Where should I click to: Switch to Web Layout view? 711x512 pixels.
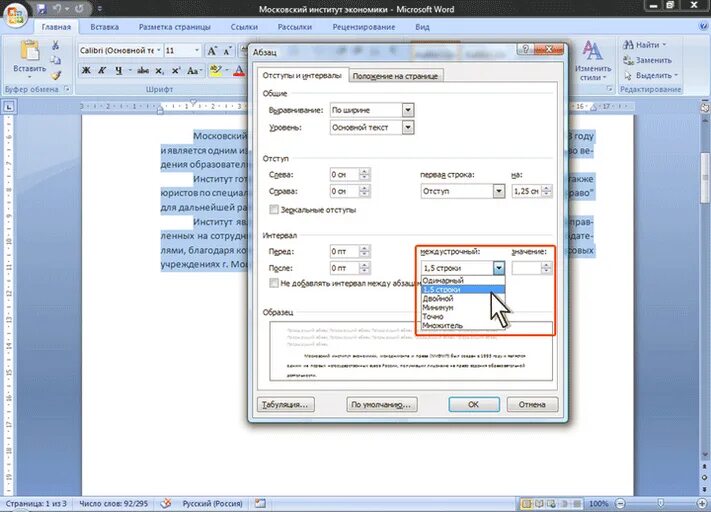click(x=551, y=503)
